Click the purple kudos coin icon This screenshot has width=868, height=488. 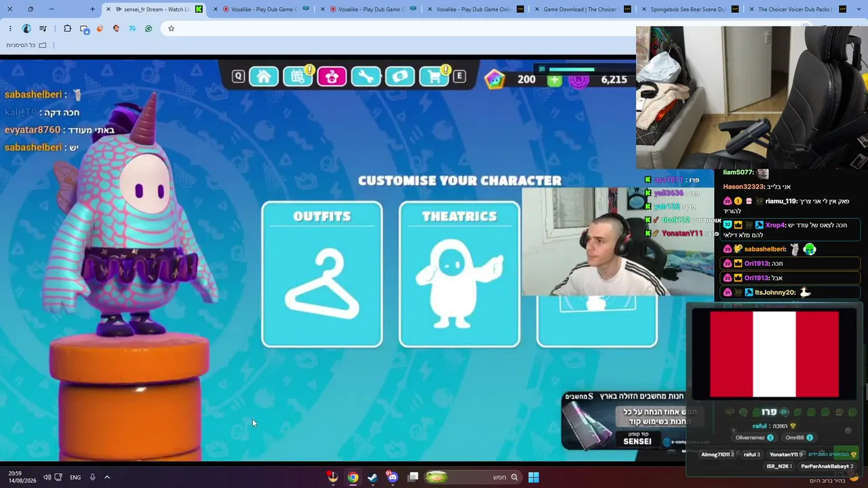click(578, 80)
